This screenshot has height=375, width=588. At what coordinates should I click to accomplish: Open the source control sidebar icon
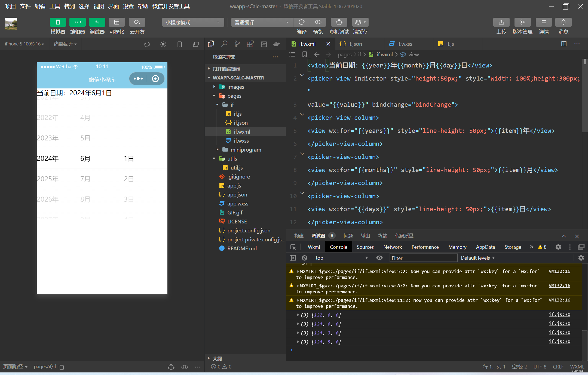click(237, 44)
